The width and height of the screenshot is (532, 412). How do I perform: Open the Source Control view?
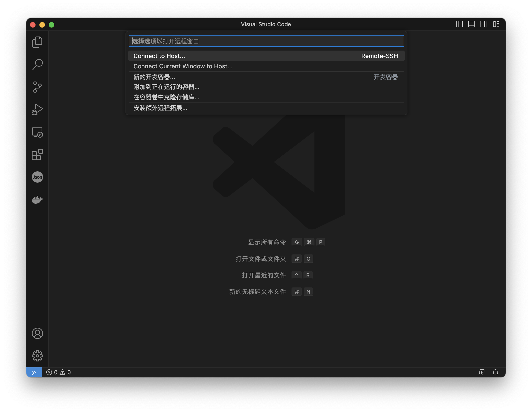pyautogui.click(x=37, y=87)
